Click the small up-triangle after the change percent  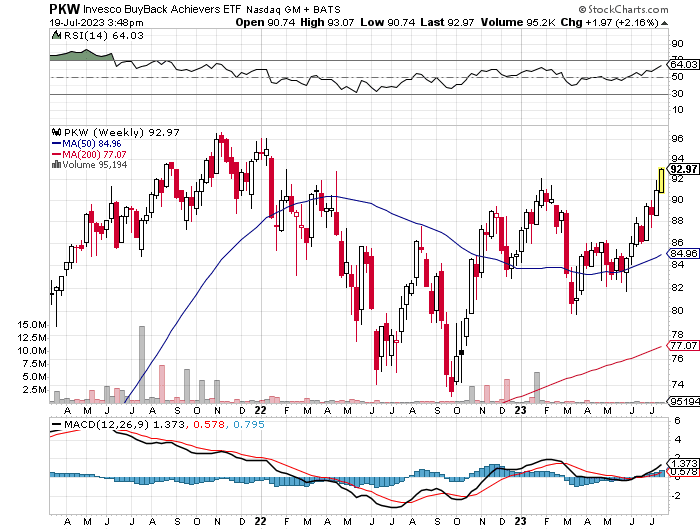(x=664, y=23)
